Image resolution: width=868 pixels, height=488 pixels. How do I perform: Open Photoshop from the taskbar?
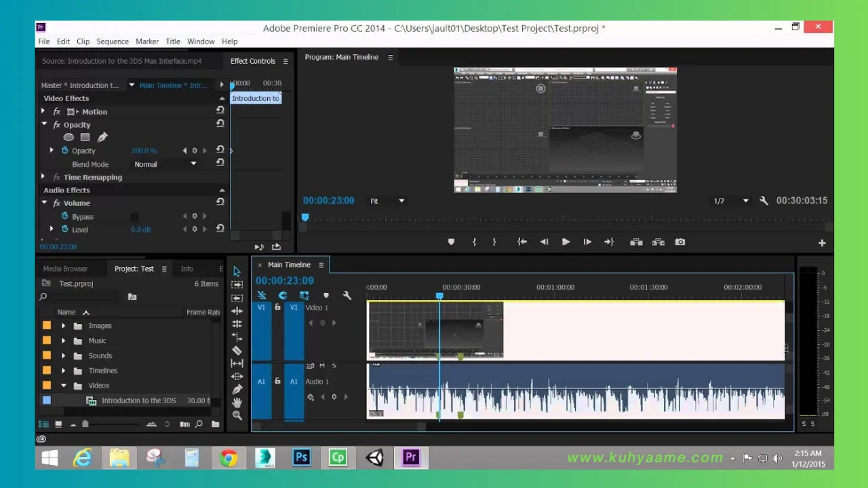coord(301,457)
